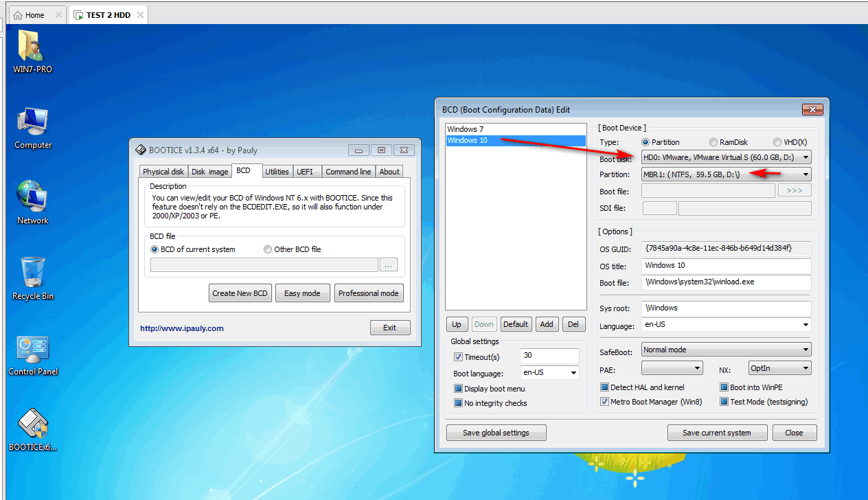Screen dimensions: 868x500
Task: Close the BCD Edit window with X
Action: pyautogui.click(x=812, y=110)
